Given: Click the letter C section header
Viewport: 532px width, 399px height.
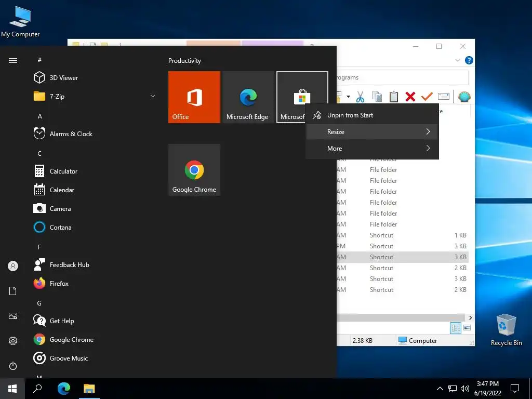Looking at the screenshot, I should tap(39, 153).
